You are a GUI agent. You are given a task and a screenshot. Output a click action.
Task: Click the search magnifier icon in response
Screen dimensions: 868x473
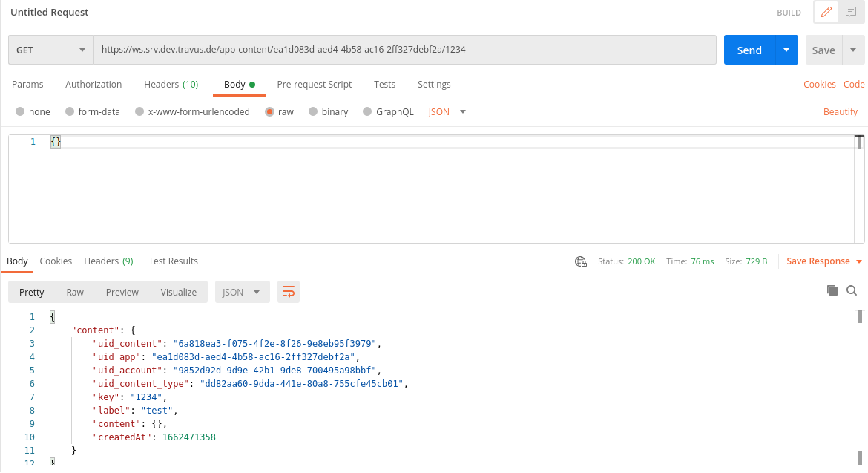point(852,290)
